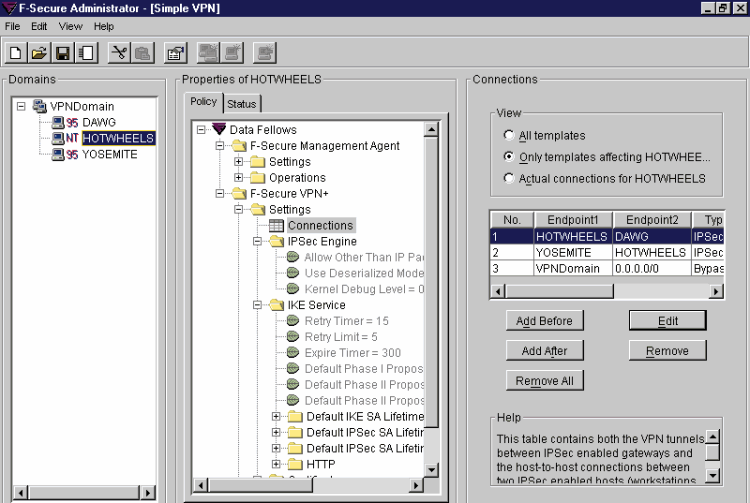Click the Save floppy disk icon

click(x=63, y=53)
